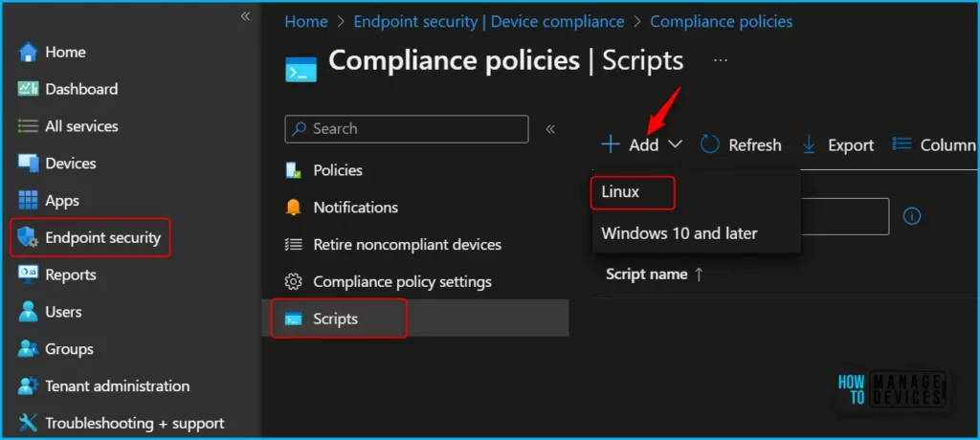
Task: Open Users label in sidebar
Action: 64,311
